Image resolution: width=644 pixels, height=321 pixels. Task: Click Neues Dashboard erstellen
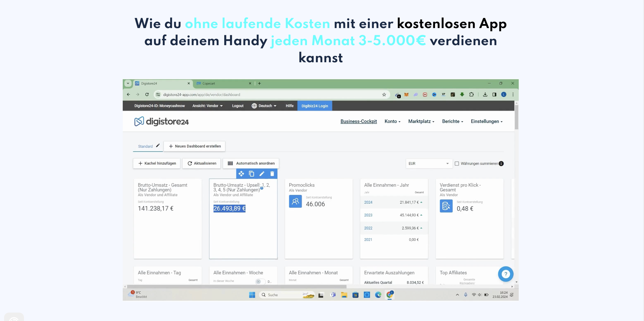(x=194, y=146)
